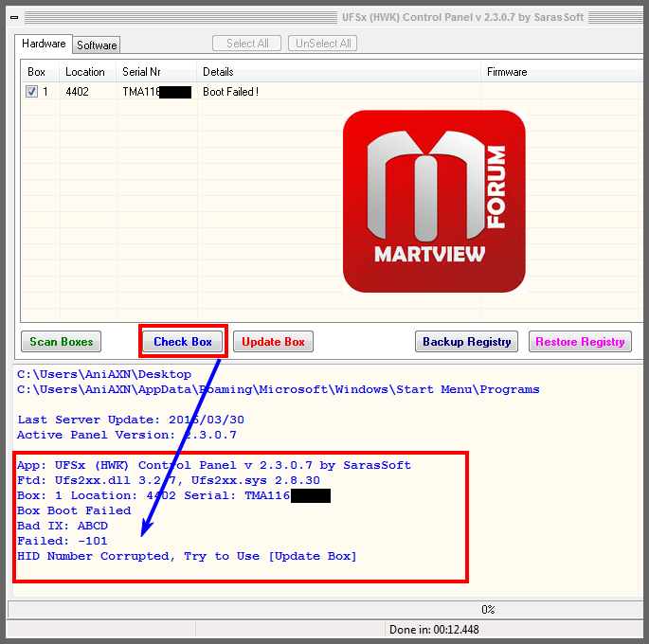The image size is (649, 644).
Task: Click the Firmware column header
Action: point(562,72)
